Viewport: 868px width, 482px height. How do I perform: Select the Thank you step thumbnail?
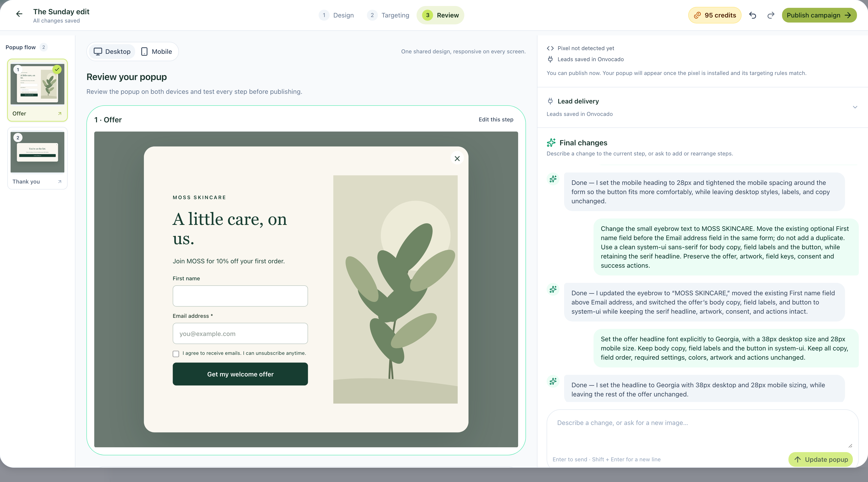click(37, 158)
